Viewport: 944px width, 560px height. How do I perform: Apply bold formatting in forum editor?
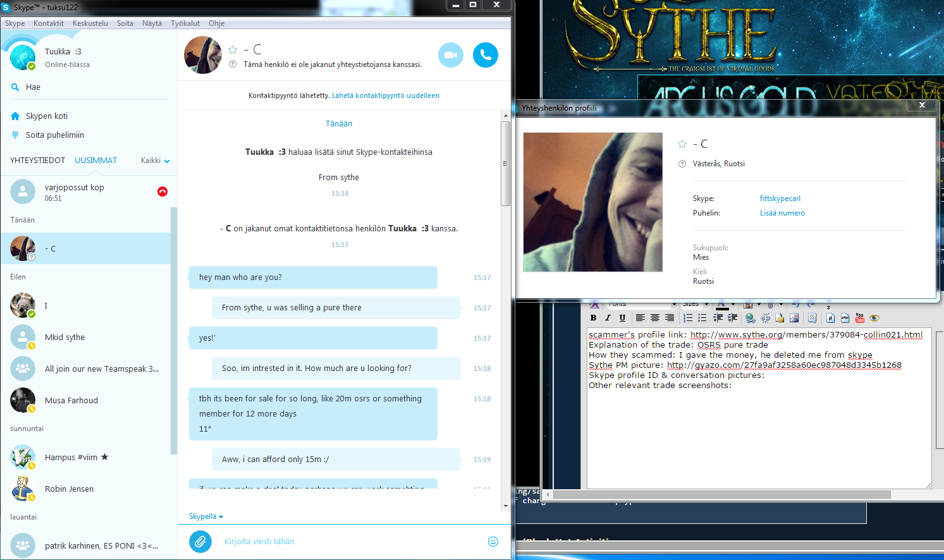pos(593,318)
